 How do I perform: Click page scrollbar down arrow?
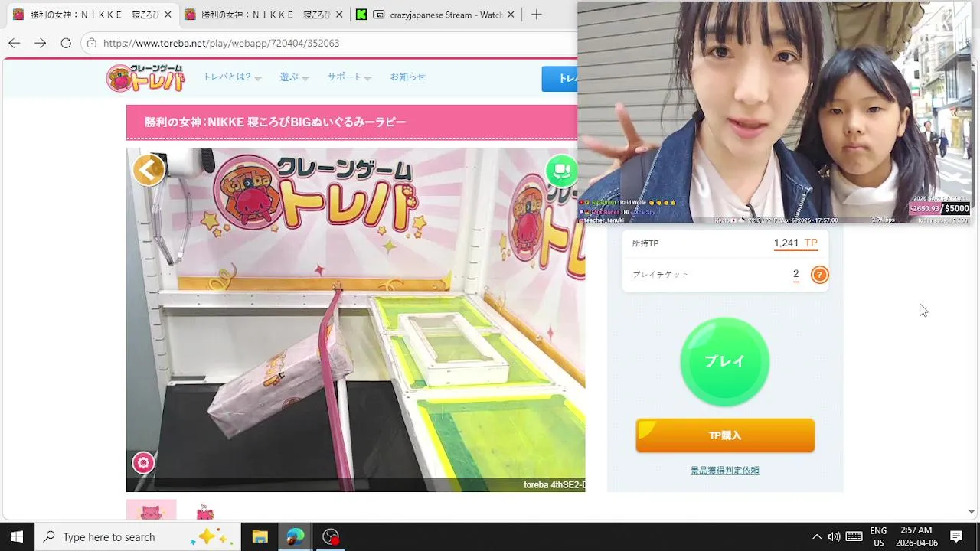pyautogui.click(x=972, y=511)
